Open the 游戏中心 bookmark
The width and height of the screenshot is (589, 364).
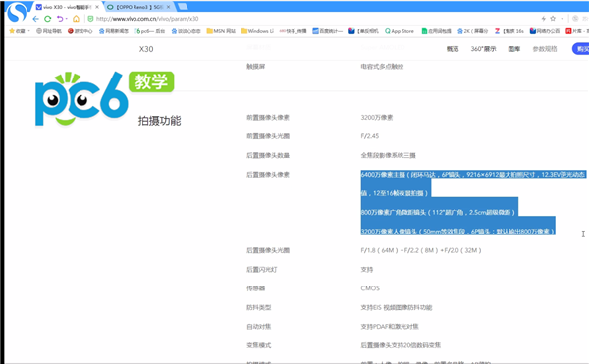click(80, 31)
